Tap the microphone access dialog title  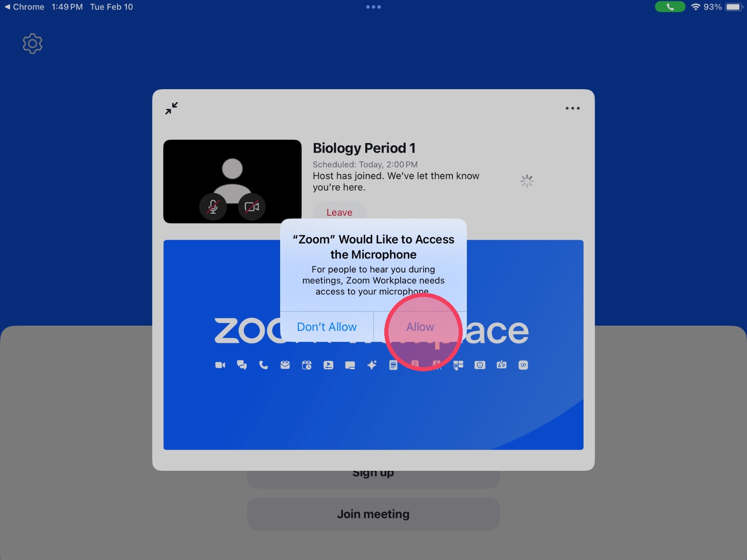(373, 247)
